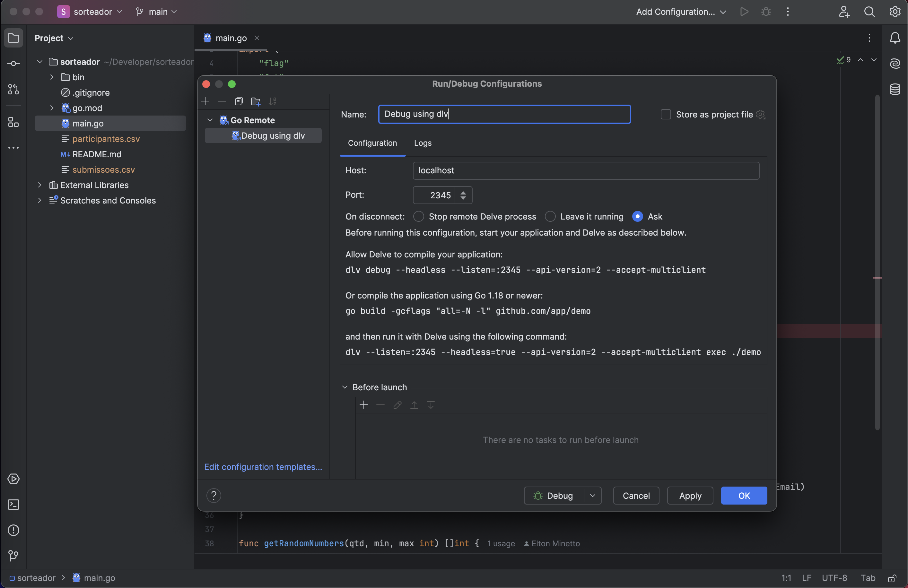908x588 pixels.
Task: Create new configuration folder
Action: coord(255,101)
